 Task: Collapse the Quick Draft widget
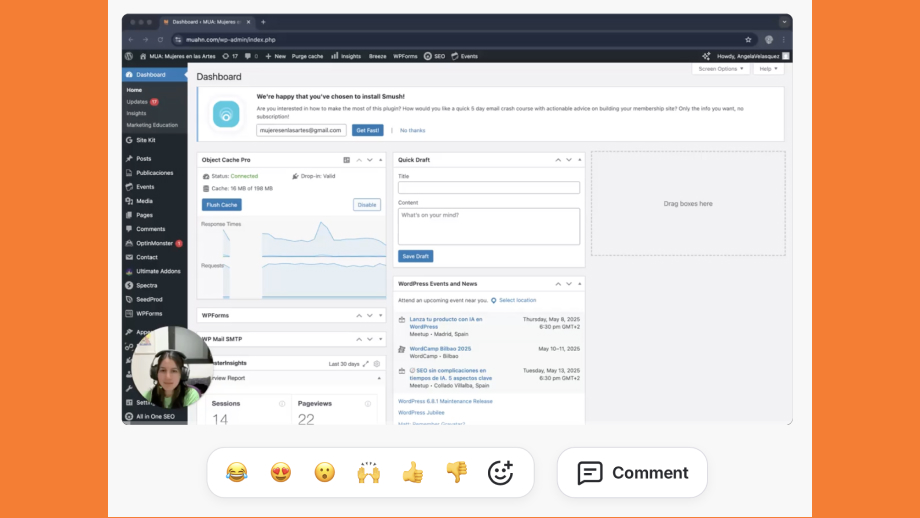tap(580, 160)
